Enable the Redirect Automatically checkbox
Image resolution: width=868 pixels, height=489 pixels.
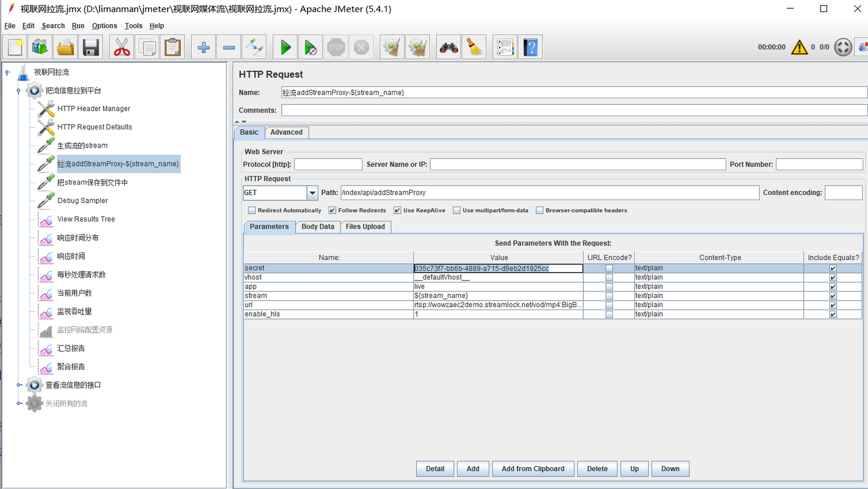[252, 211]
